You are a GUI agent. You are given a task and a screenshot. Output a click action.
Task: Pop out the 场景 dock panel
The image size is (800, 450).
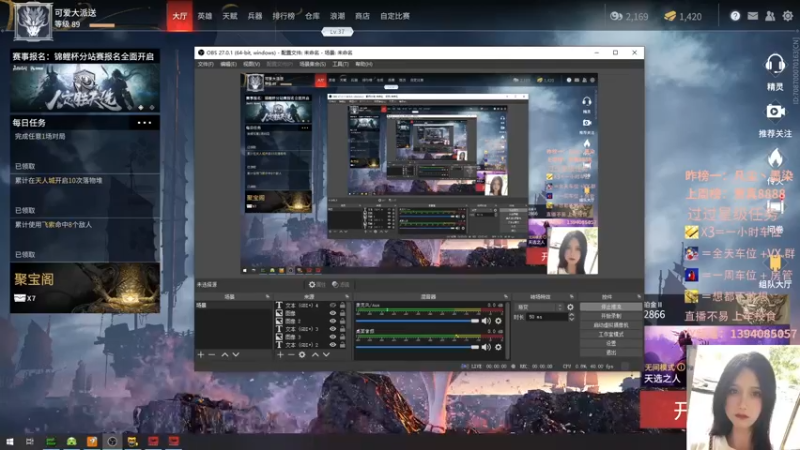(x=267, y=296)
